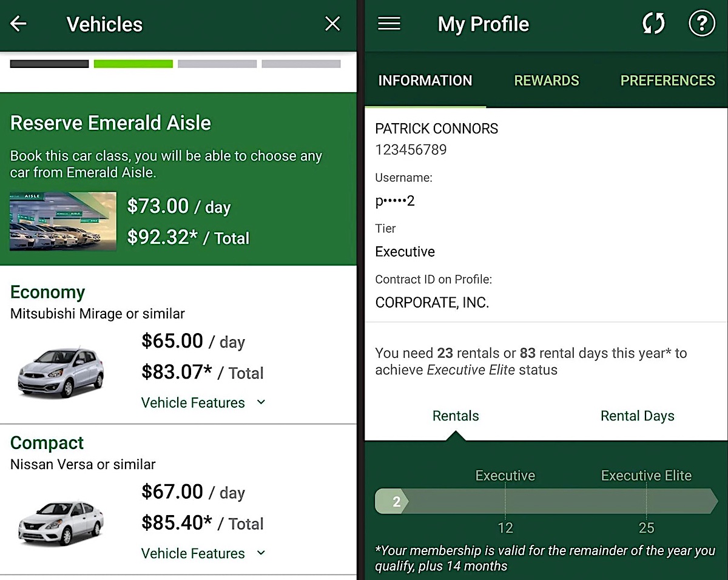Select the Mitsubishi Mirage car image
Viewport: 728px width, 580px height.
click(x=60, y=372)
